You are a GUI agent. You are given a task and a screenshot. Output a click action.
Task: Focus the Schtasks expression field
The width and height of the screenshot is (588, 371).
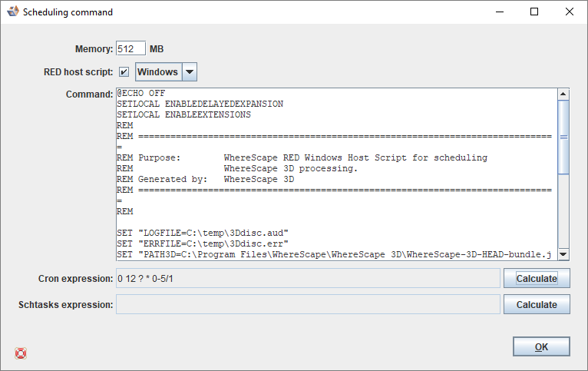pyautogui.click(x=307, y=304)
